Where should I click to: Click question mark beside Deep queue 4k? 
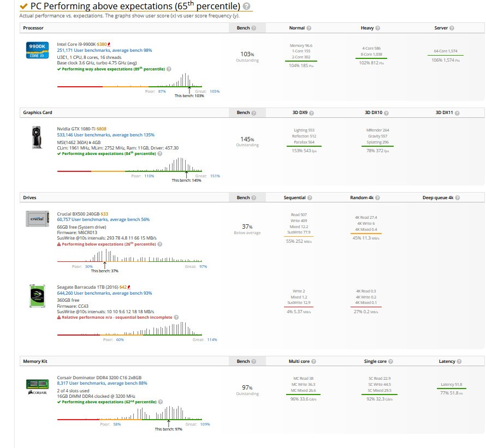click(458, 198)
